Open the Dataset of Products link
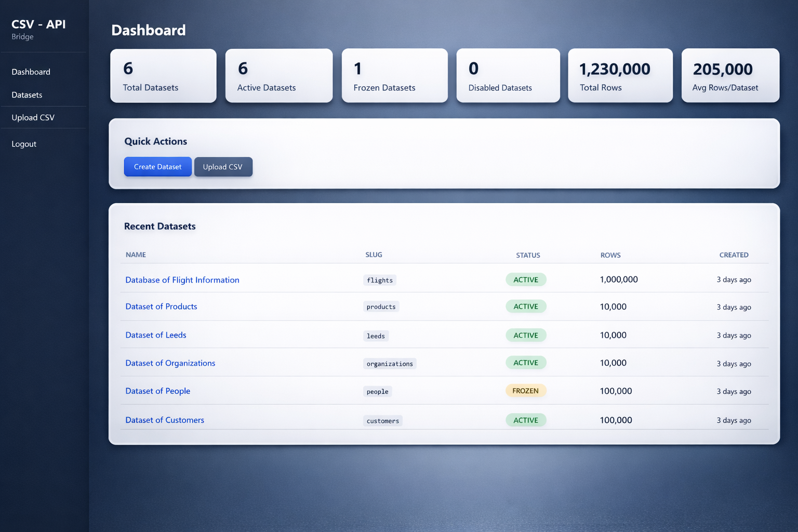The width and height of the screenshot is (798, 532). pyautogui.click(x=161, y=307)
